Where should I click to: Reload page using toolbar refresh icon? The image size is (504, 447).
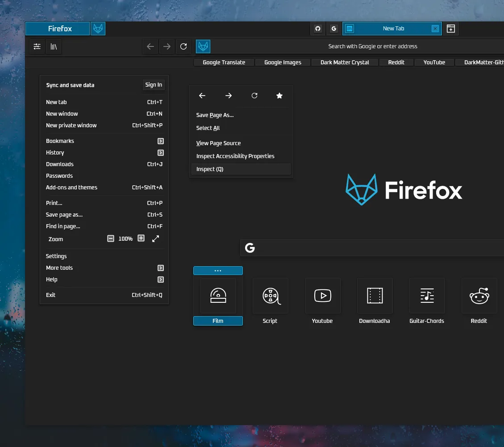(x=183, y=46)
